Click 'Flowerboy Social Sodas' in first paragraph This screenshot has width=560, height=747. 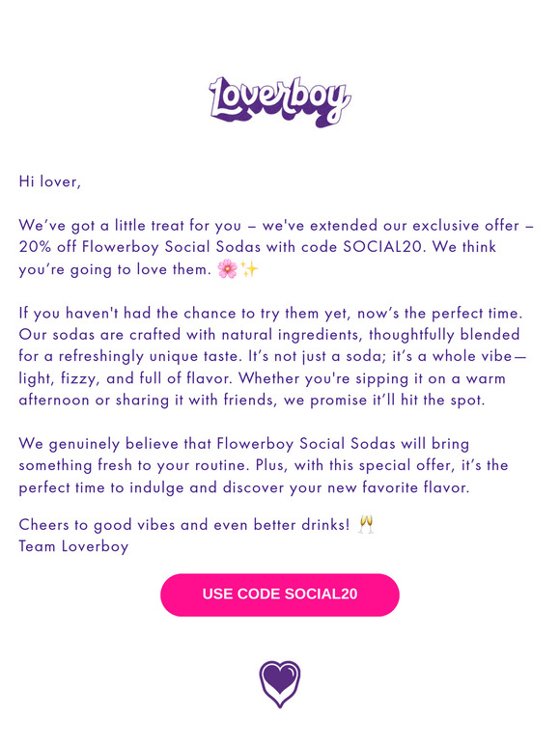pos(172,247)
